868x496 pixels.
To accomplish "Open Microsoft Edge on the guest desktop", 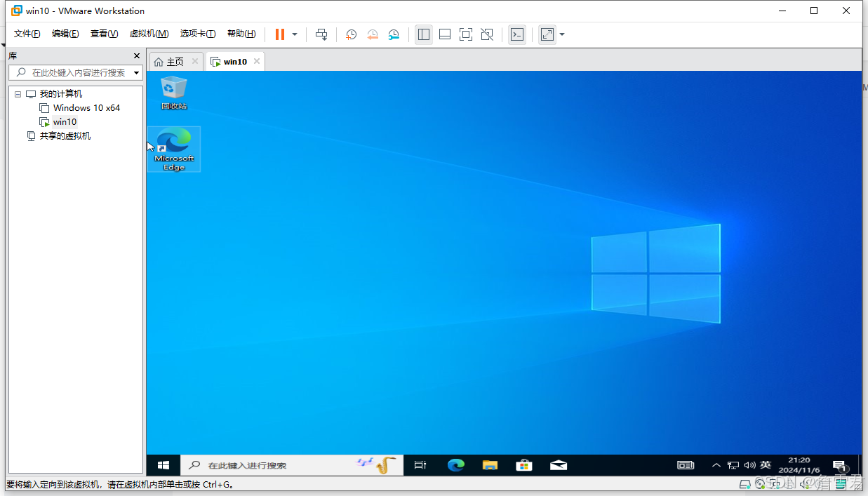I will click(173, 149).
